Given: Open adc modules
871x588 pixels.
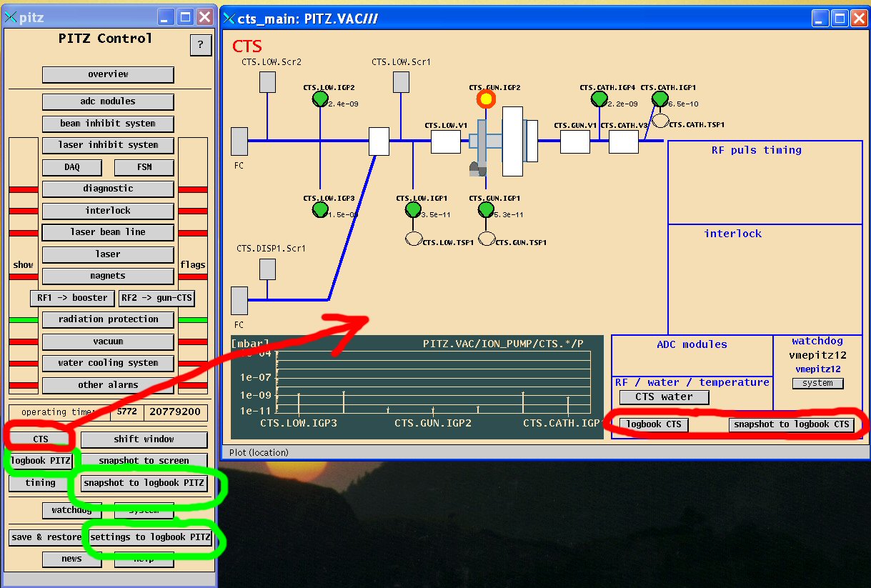Looking at the screenshot, I should pyautogui.click(x=108, y=101).
